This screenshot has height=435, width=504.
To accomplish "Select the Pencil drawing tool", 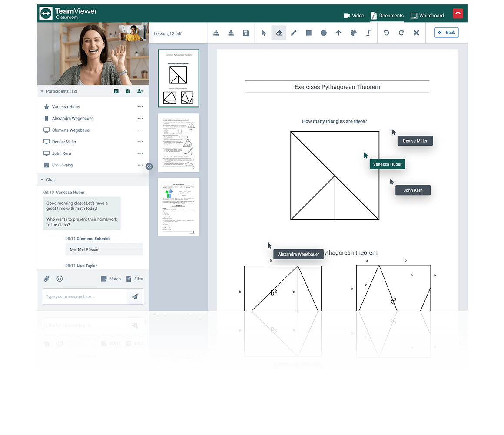I will point(294,33).
